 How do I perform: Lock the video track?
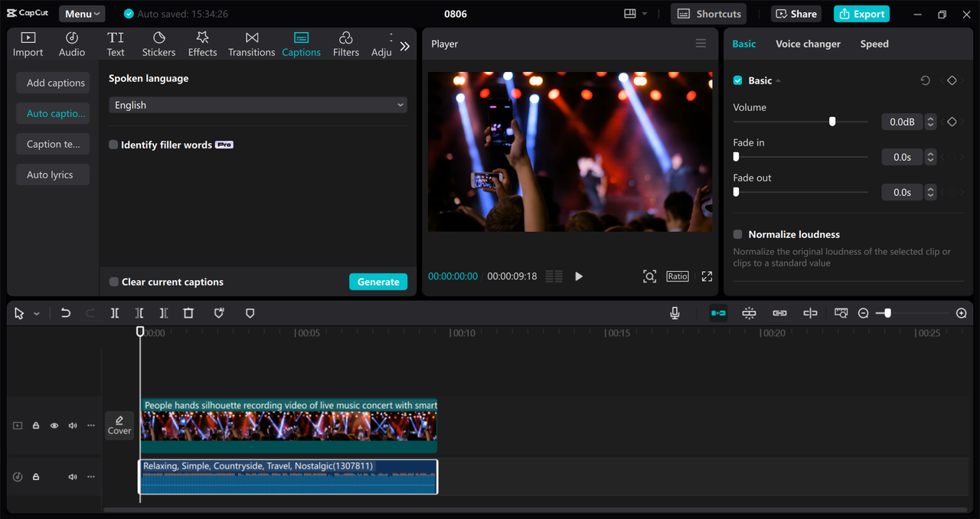36,426
